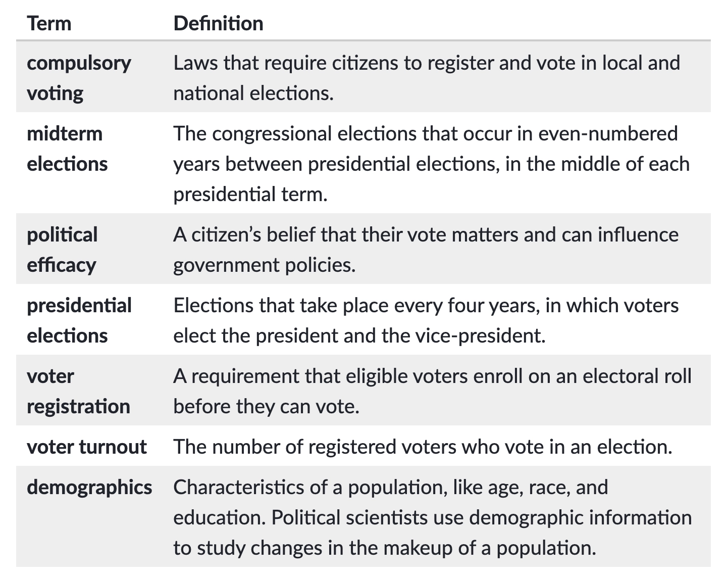Select the "demographics" term cell
This screenshot has width=728, height=578.
(89, 487)
